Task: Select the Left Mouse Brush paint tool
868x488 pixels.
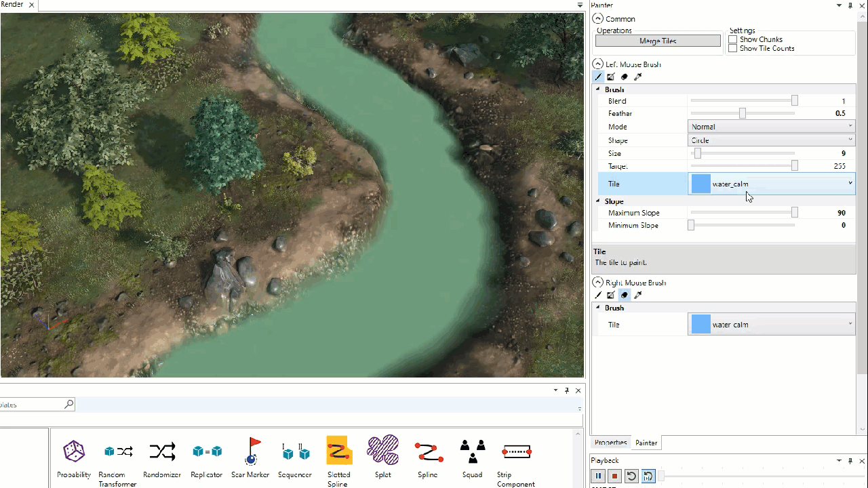Action: coord(598,77)
